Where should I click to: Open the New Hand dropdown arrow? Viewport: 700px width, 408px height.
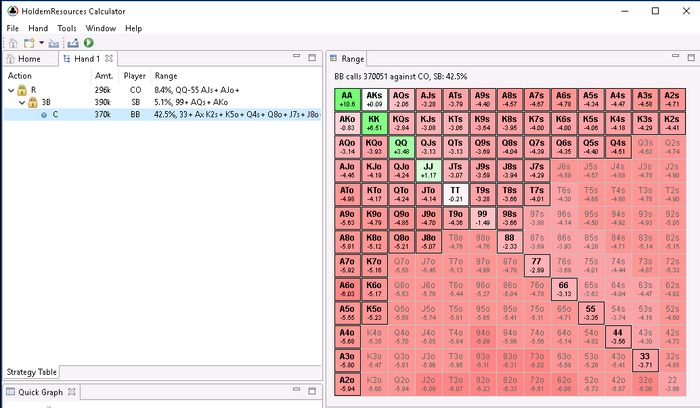pos(41,43)
